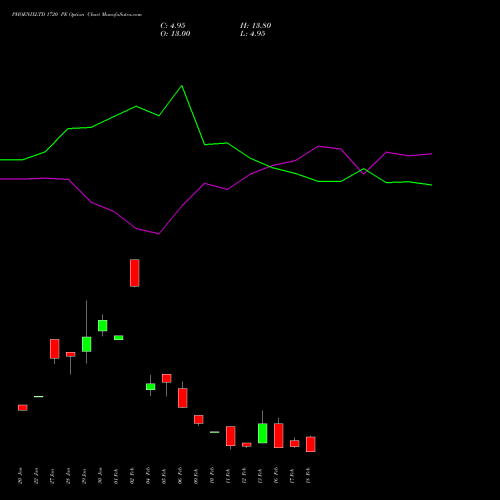Viewport: 500px width, 500px height.
Task: Click the red candle above 27 Jan
Action: 55,349
